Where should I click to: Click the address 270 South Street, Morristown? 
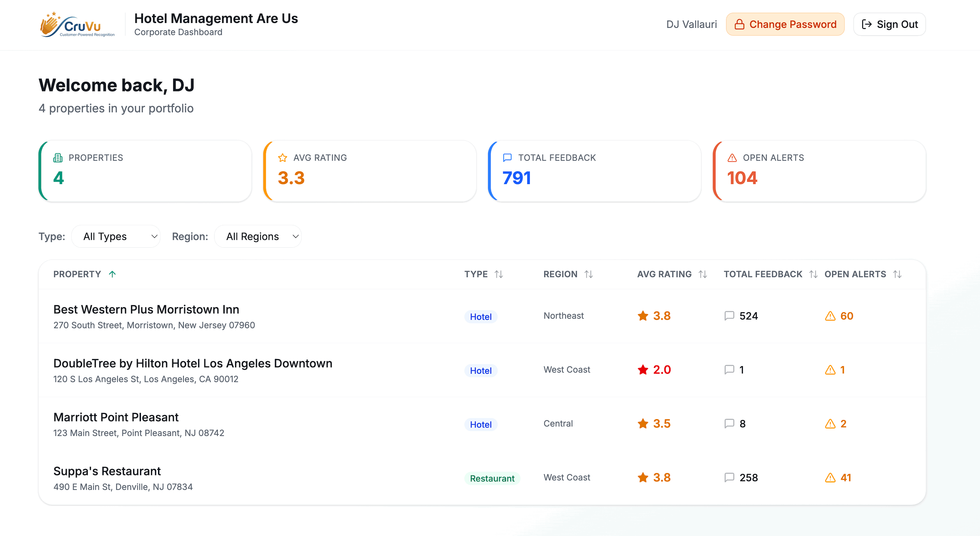coord(154,325)
